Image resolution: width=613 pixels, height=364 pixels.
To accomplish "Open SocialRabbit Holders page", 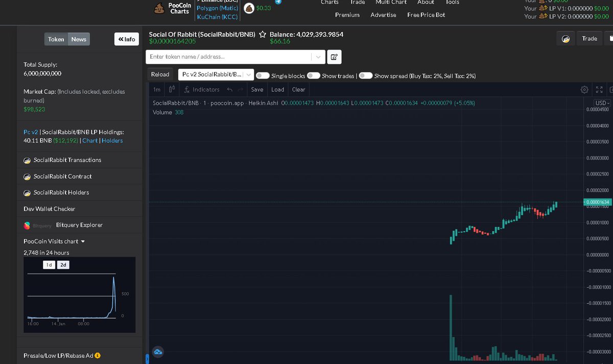I will 56,192.
